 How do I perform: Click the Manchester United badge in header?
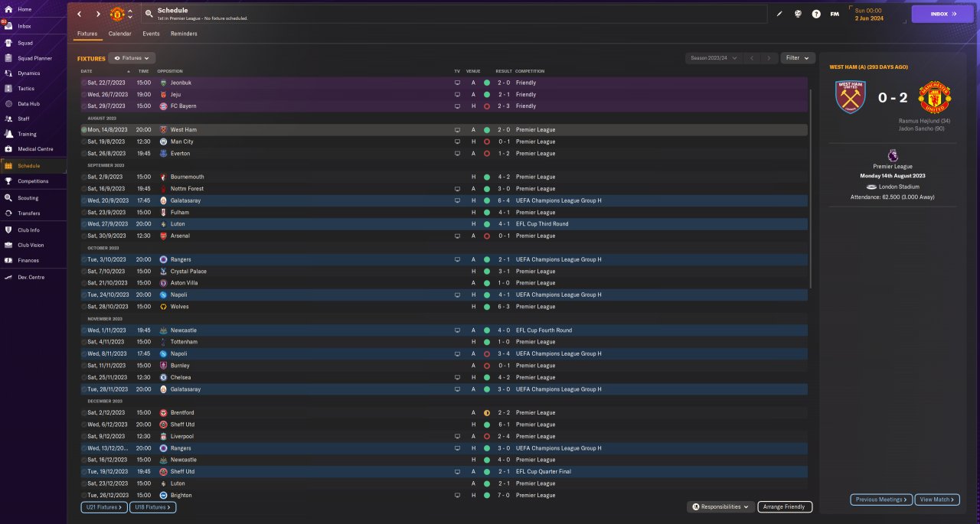pos(117,14)
